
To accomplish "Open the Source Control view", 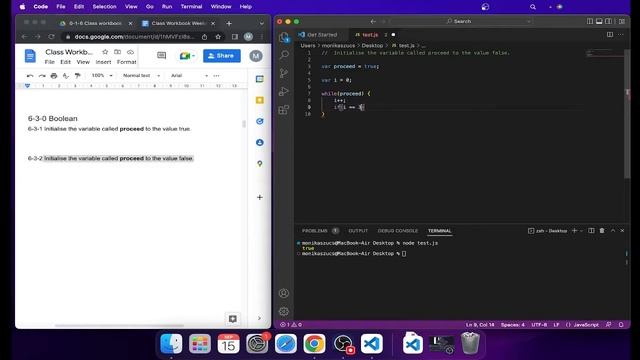I will 284,73.
